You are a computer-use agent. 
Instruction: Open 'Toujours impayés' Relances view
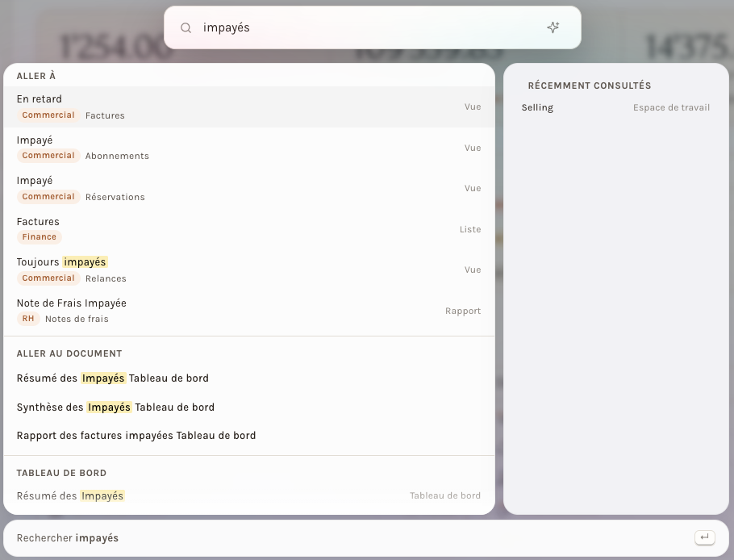pos(249,270)
